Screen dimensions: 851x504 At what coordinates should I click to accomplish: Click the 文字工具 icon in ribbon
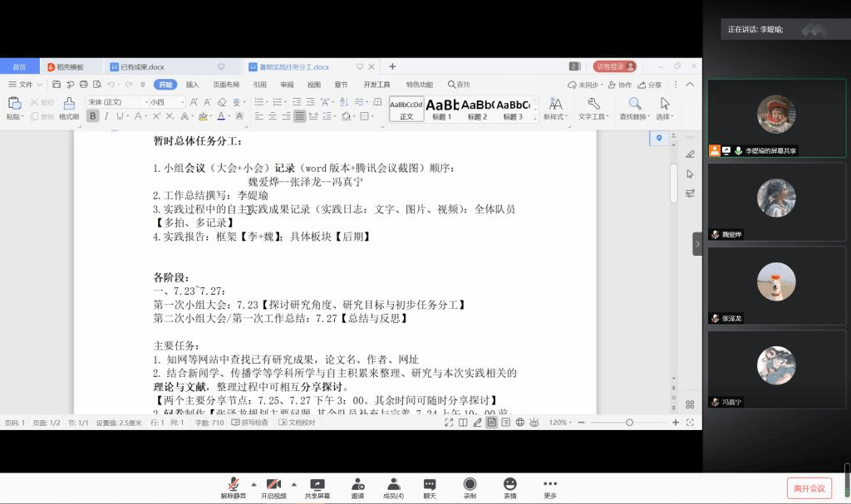pyautogui.click(x=593, y=104)
